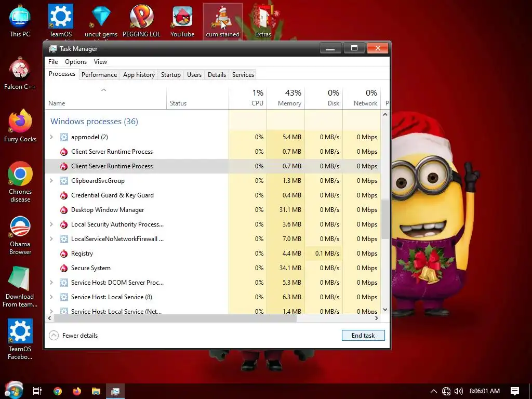This screenshot has height=399, width=532.
Task: Launch the Chrome desktop shortcut
Action: (20, 182)
